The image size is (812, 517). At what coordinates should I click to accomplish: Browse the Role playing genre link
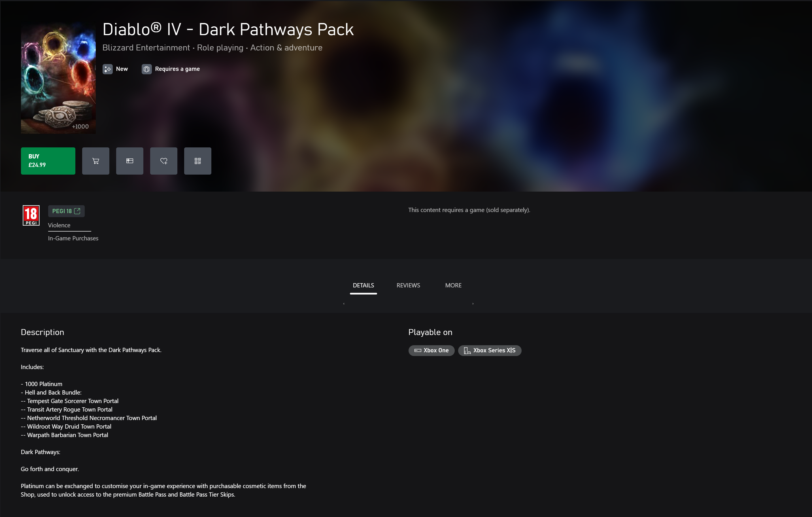coord(220,48)
